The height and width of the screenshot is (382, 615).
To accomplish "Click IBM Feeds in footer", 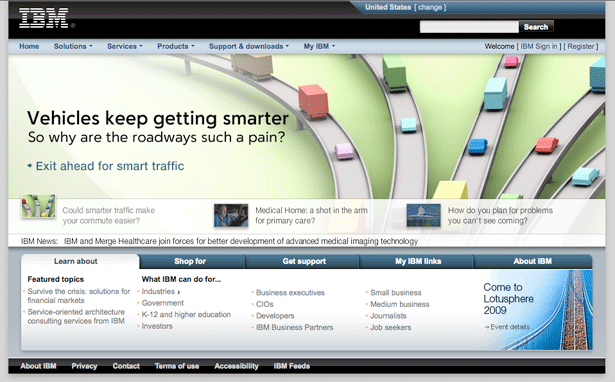I will (x=292, y=366).
